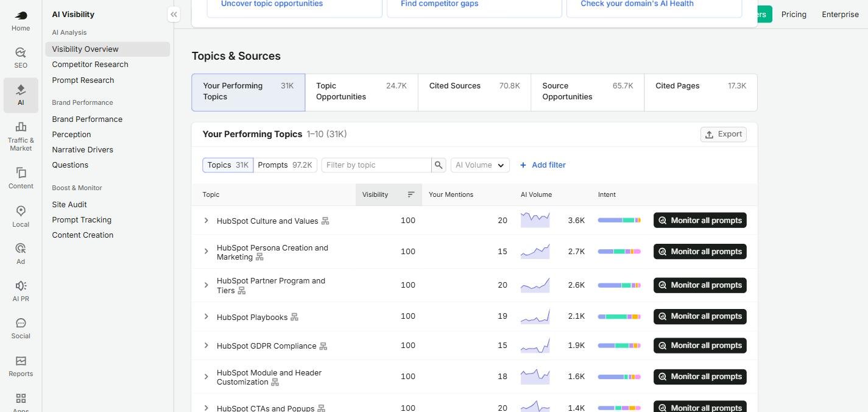Open the Pricing link

click(x=794, y=14)
